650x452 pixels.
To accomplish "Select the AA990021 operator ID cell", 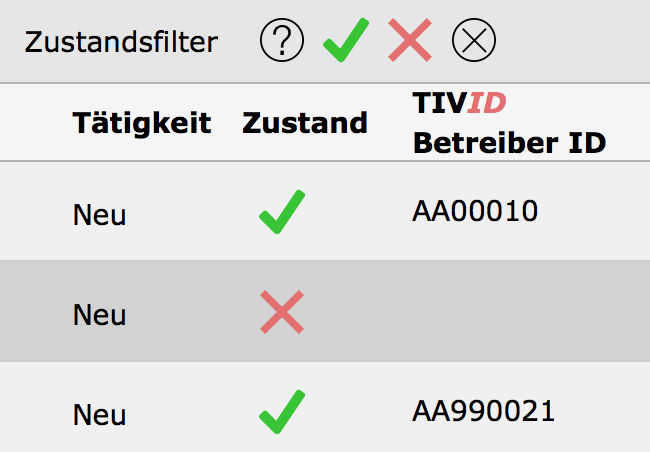I will tap(483, 411).
